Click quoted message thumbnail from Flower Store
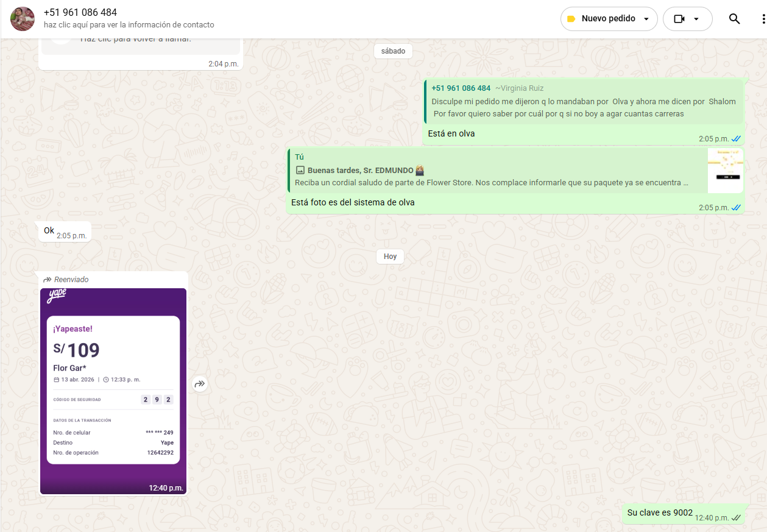 (x=725, y=171)
